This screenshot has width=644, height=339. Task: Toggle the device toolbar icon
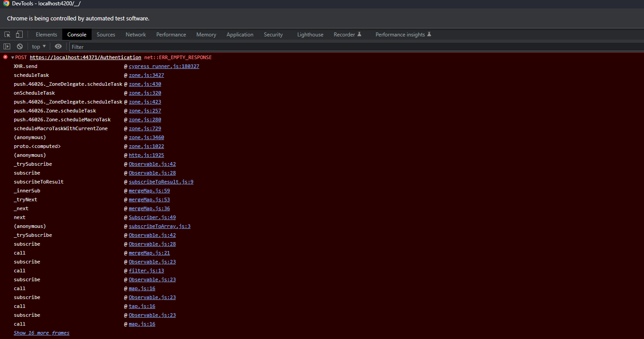coord(19,35)
